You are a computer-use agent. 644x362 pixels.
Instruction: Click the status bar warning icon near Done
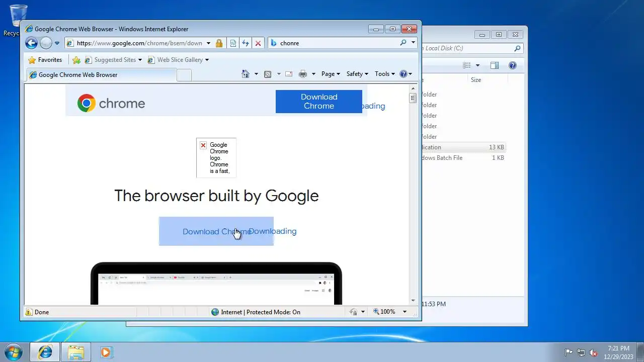coord(29,312)
